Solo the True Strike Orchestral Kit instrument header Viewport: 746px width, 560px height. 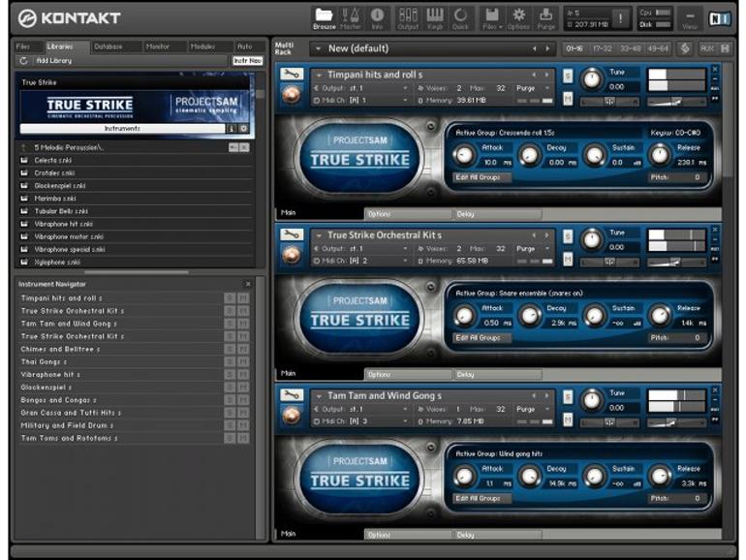(568, 236)
